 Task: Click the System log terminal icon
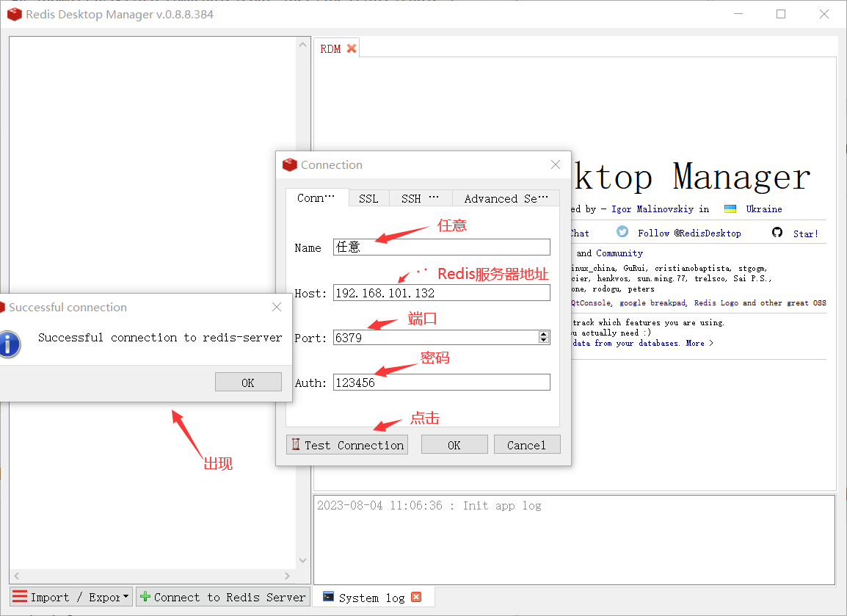[328, 597]
